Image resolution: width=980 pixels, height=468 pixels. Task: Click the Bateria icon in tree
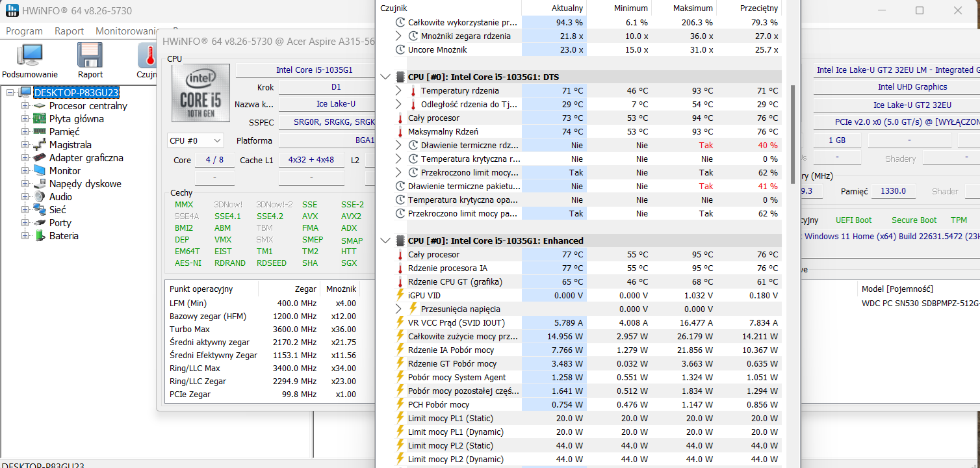click(40, 236)
